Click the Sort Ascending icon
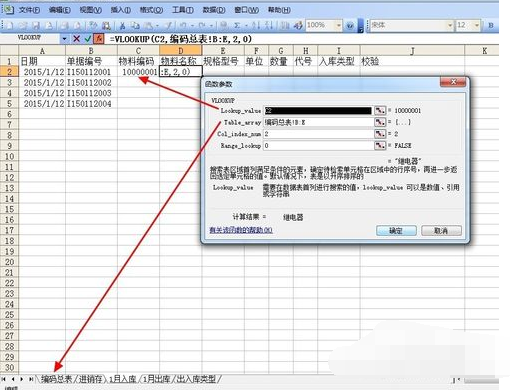Screen dimensions: 515x391 click(x=256, y=25)
